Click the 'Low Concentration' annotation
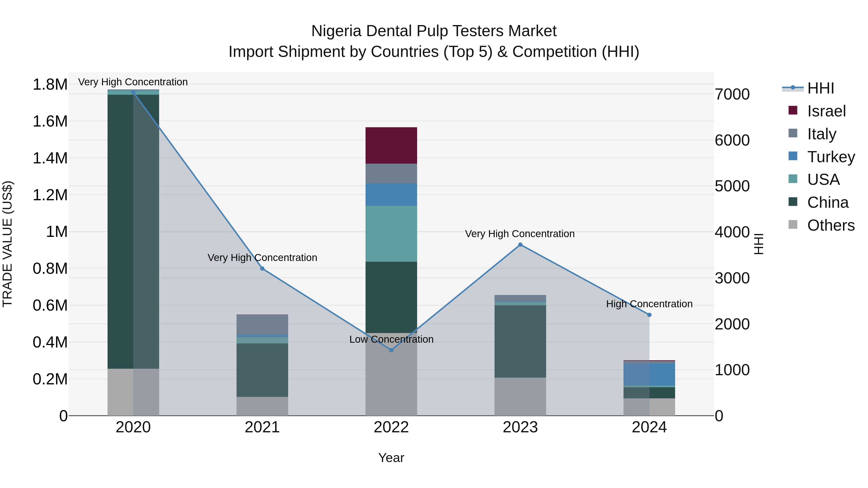The width and height of the screenshot is (868, 488). 391,339
